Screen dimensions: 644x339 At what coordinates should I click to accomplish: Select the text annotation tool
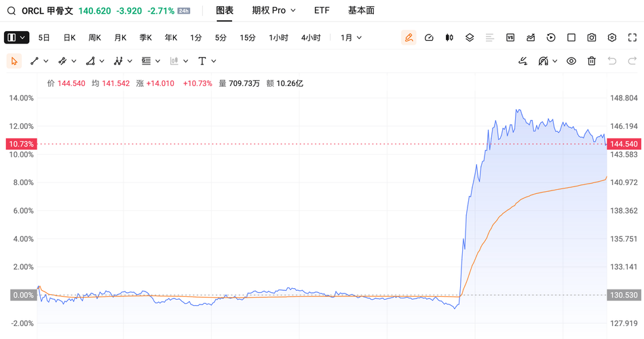pyautogui.click(x=202, y=61)
